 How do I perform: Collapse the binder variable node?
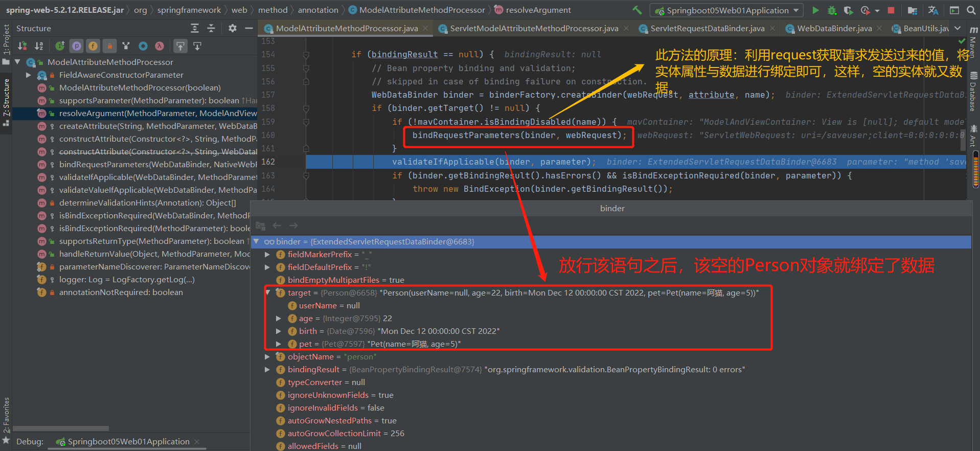tap(256, 241)
